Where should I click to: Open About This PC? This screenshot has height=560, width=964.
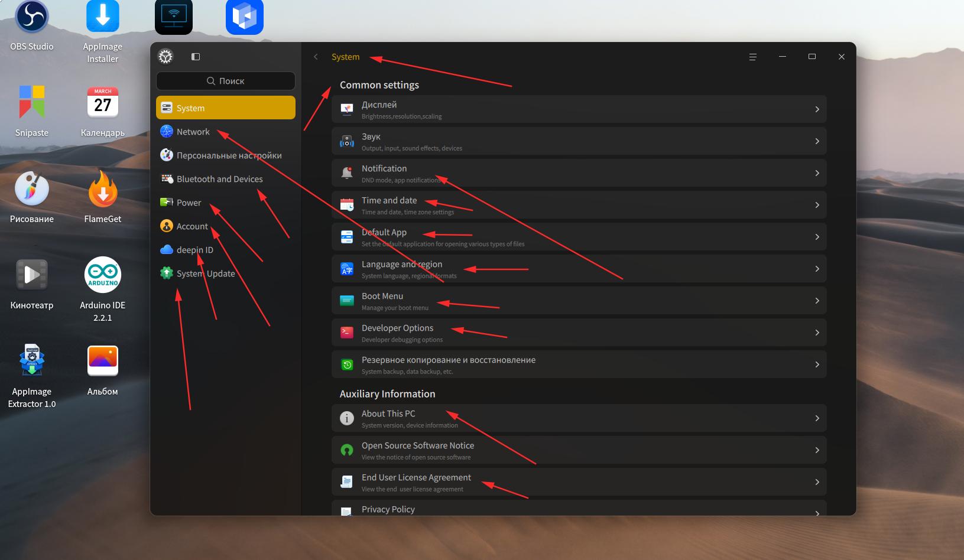tap(579, 418)
